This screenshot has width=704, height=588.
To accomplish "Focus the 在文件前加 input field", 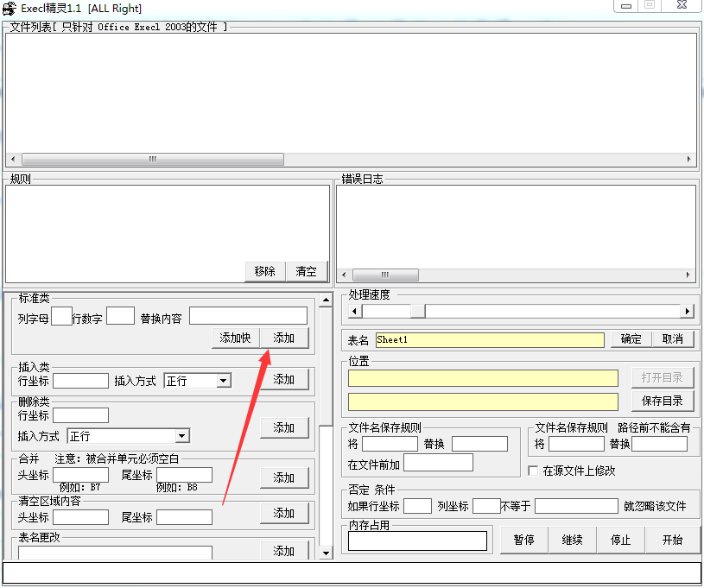I will (x=438, y=463).
